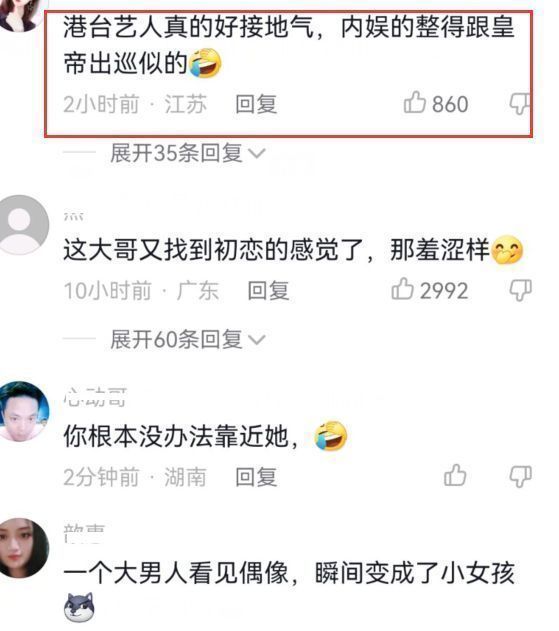Open username 心动哥
This screenshot has height=631, width=559.
coord(95,398)
